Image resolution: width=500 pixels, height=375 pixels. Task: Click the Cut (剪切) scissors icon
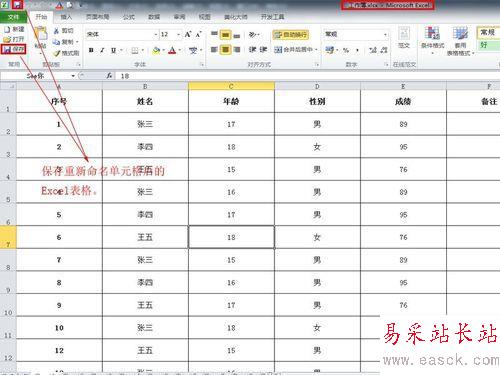click(56, 31)
